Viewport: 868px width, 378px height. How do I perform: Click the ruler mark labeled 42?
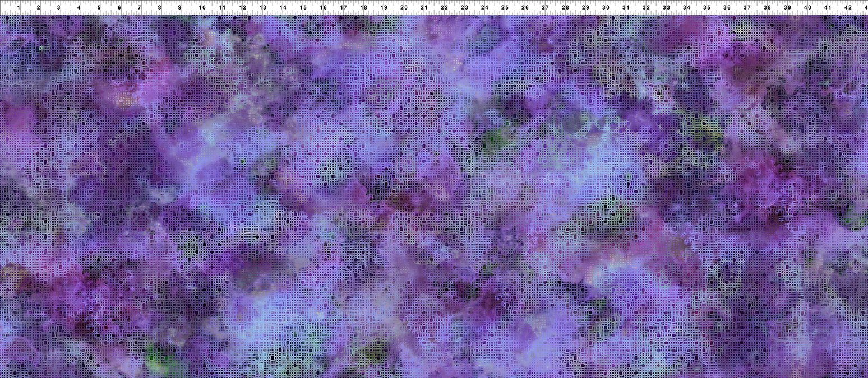tap(848, 8)
